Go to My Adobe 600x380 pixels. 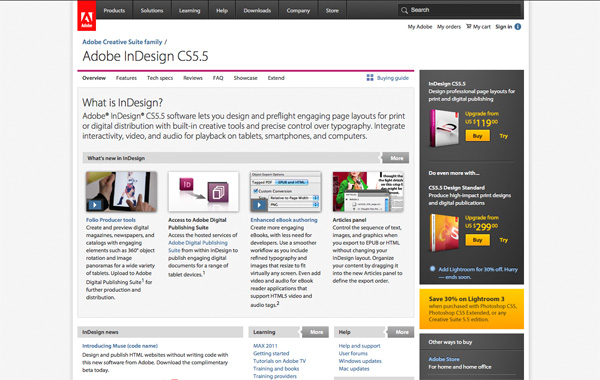pyautogui.click(x=420, y=27)
